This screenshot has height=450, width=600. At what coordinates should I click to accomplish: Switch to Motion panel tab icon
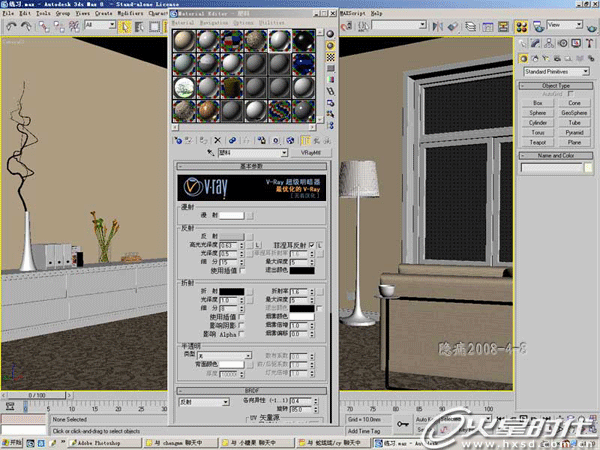tap(562, 44)
